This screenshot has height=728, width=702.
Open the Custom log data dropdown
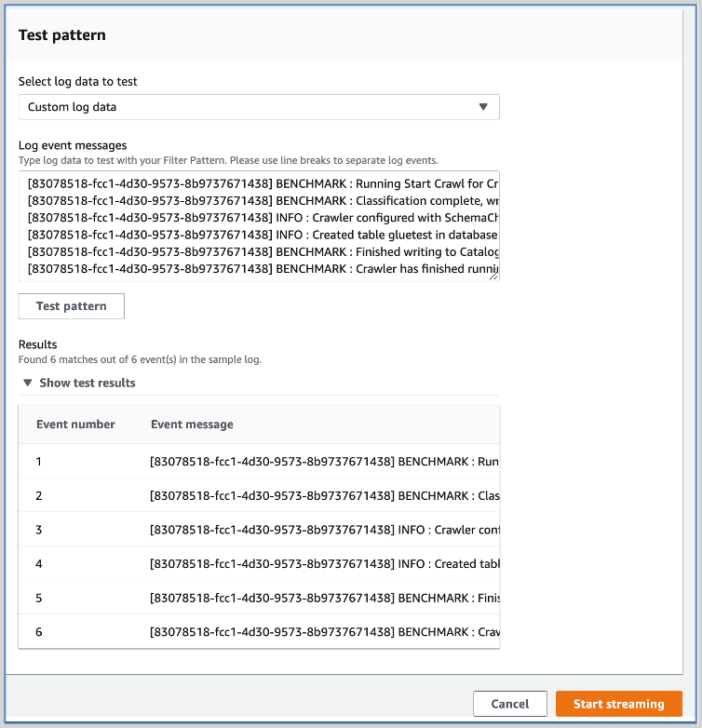pyautogui.click(x=258, y=107)
